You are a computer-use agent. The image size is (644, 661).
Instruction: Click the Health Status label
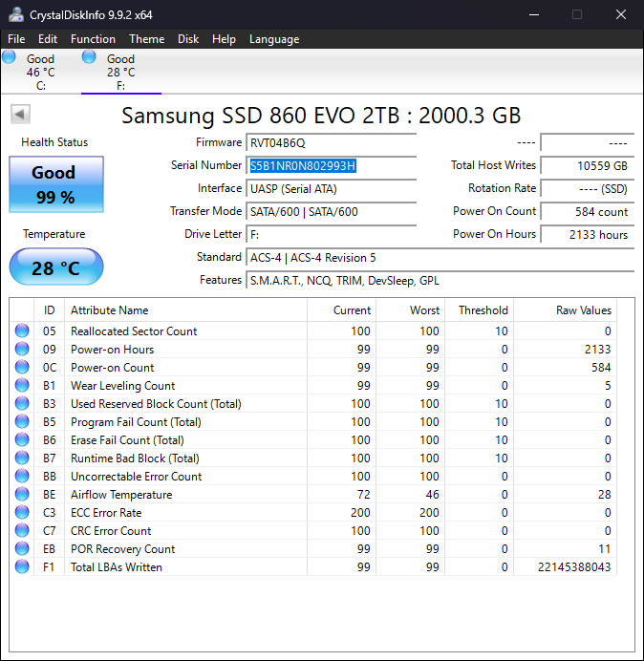(x=54, y=142)
